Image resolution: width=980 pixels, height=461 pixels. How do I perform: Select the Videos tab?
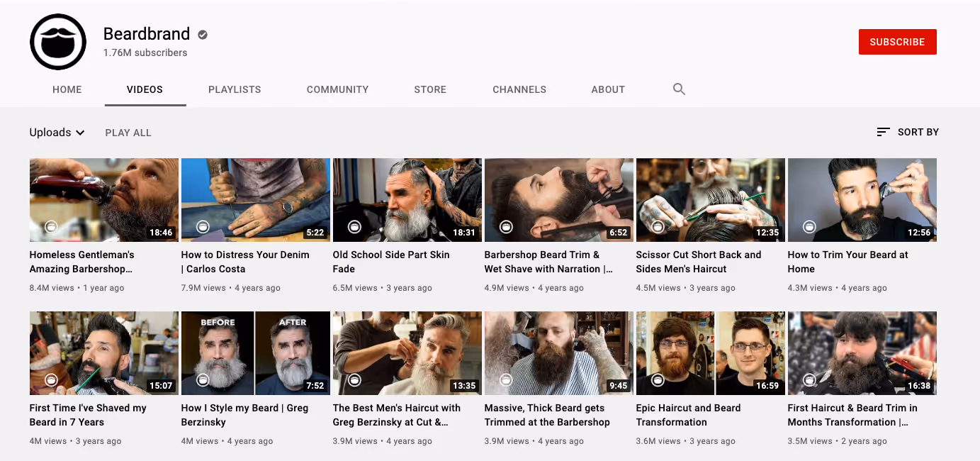(145, 89)
